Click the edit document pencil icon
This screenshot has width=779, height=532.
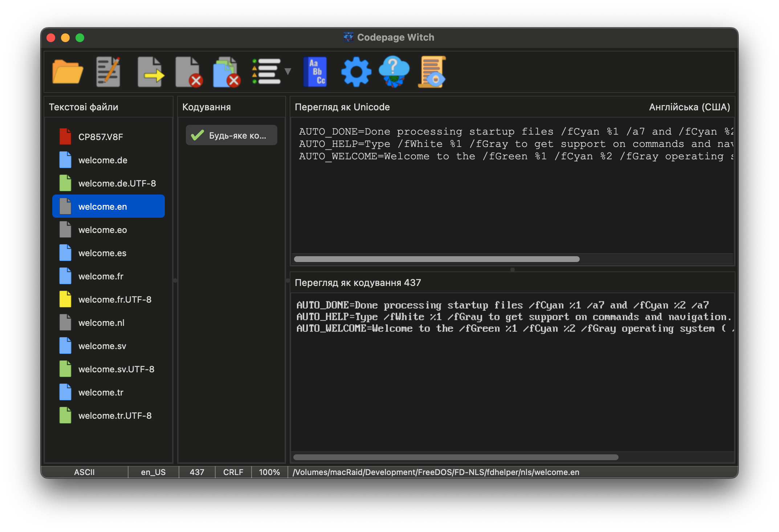(x=108, y=72)
